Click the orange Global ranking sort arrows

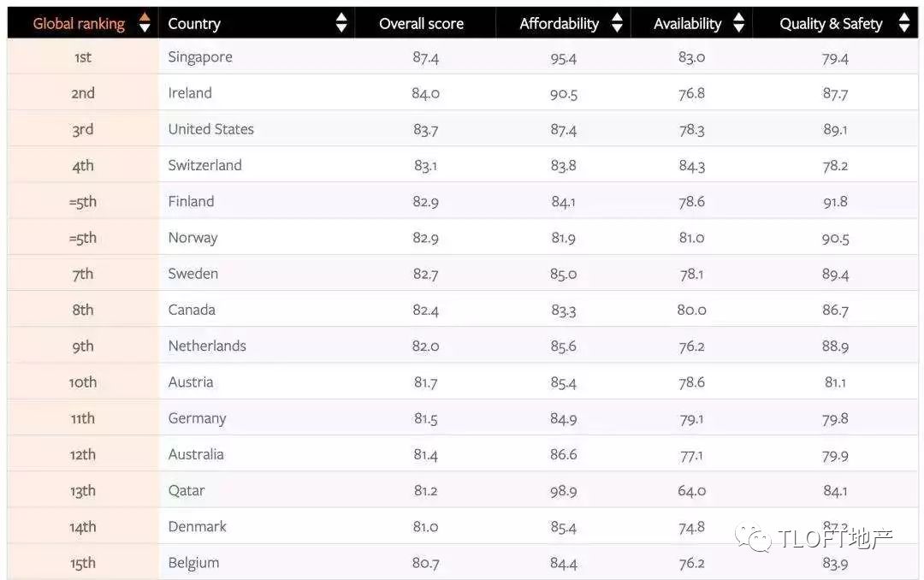pyautogui.click(x=145, y=24)
